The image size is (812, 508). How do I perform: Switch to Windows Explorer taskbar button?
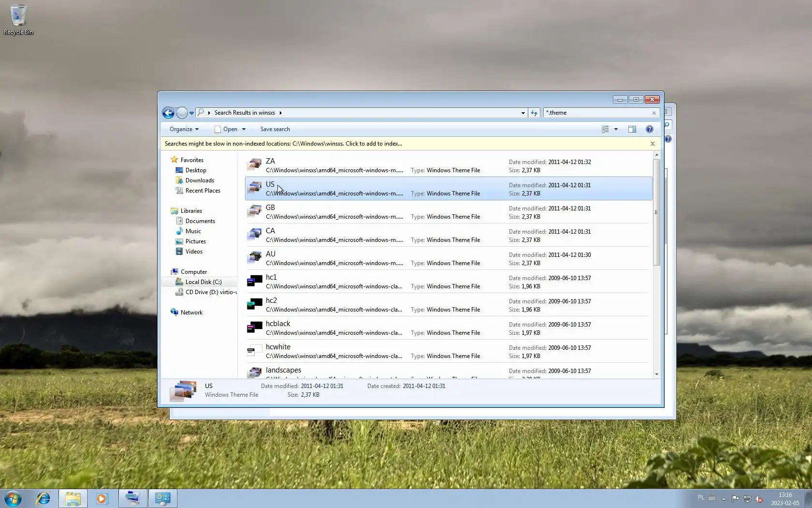pos(73,498)
